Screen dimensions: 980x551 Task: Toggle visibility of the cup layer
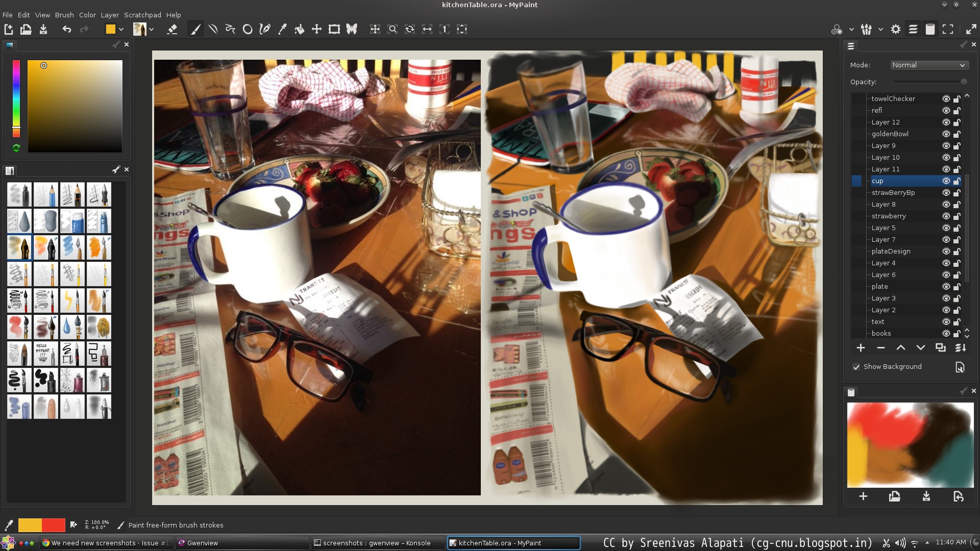pos(946,180)
